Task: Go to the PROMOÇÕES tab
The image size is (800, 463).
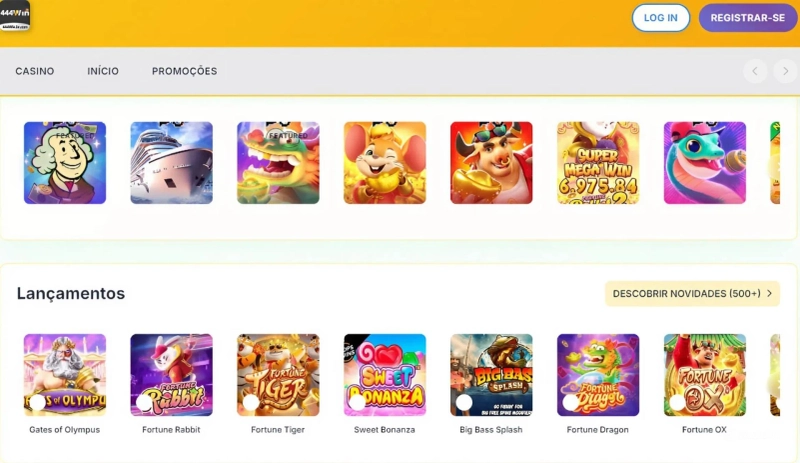Action: pyautogui.click(x=184, y=71)
